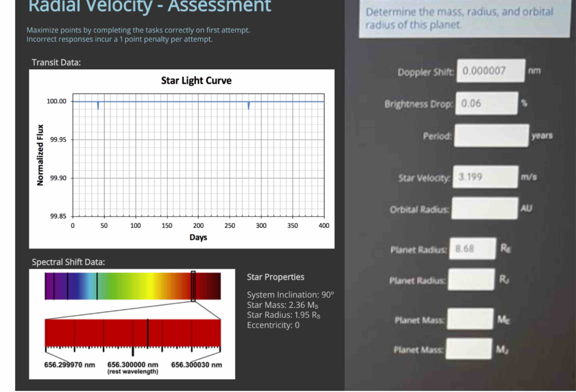The height and width of the screenshot is (392, 576).
Task: Click the empty Period years field
Action: (x=491, y=136)
